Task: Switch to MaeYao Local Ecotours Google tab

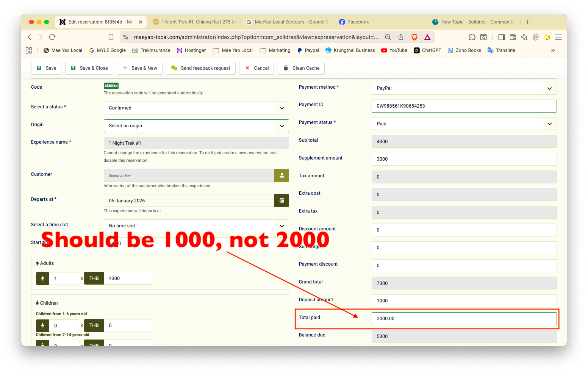Action: (288, 22)
